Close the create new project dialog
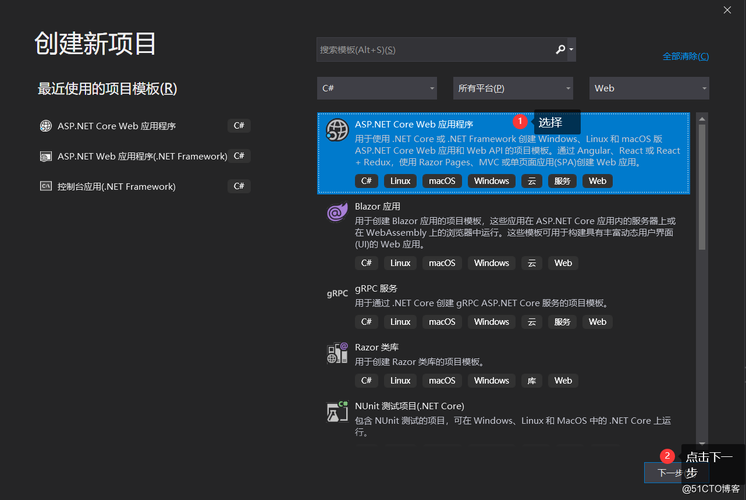Screen dimensions: 746x500 click(727, 10)
